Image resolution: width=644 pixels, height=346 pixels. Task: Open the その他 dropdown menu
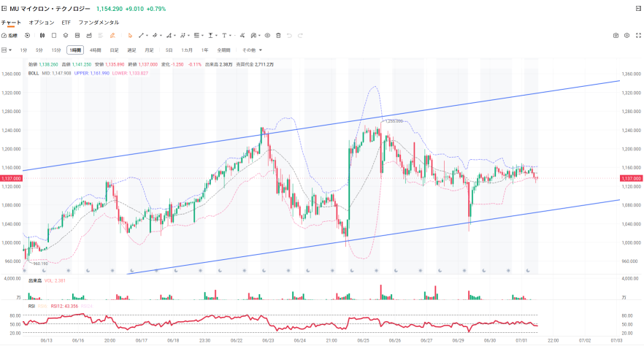[252, 50]
